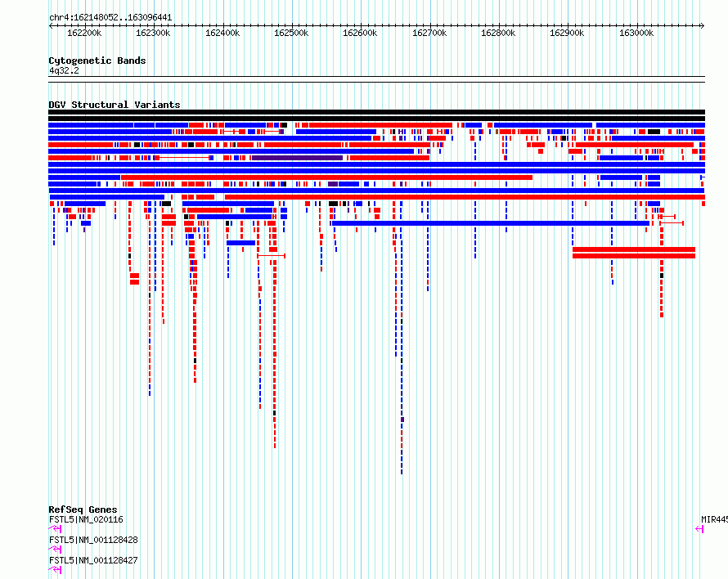Screen dimensions: 728x579
Task: Click the long blue variant spanning 162560k to 163020k
Action: (x=491, y=223)
